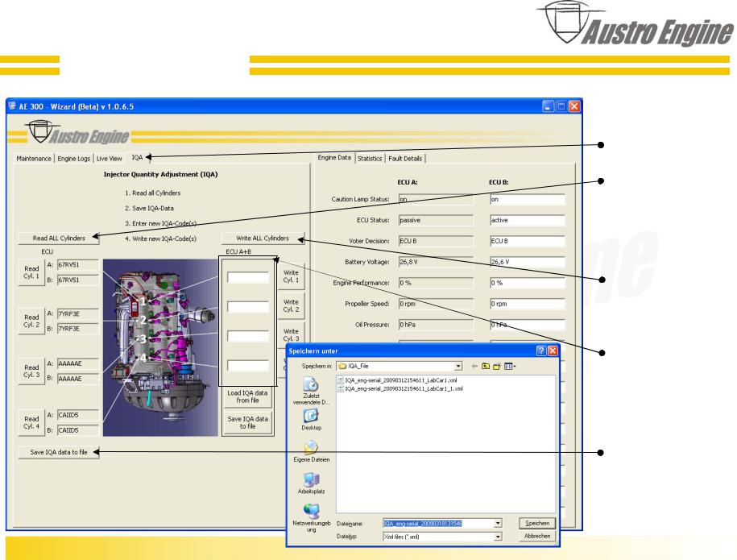
Task: Click Read Cyl. 4 button
Action: [31, 422]
